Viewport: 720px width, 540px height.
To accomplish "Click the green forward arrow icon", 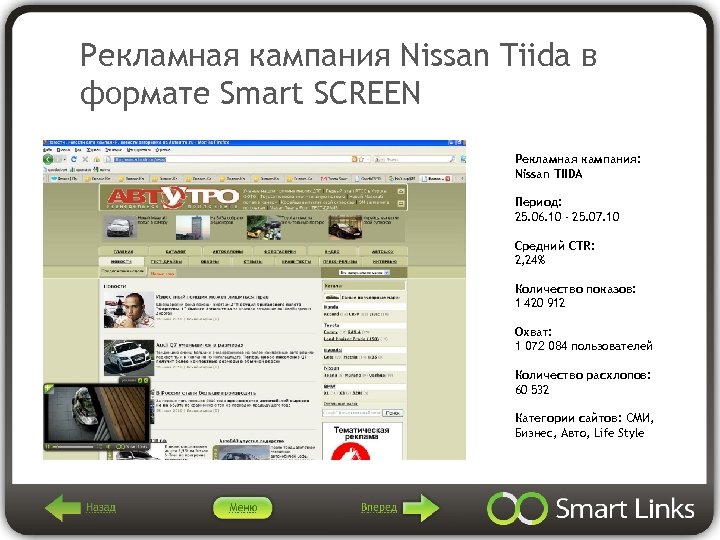I will coord(421,507).
